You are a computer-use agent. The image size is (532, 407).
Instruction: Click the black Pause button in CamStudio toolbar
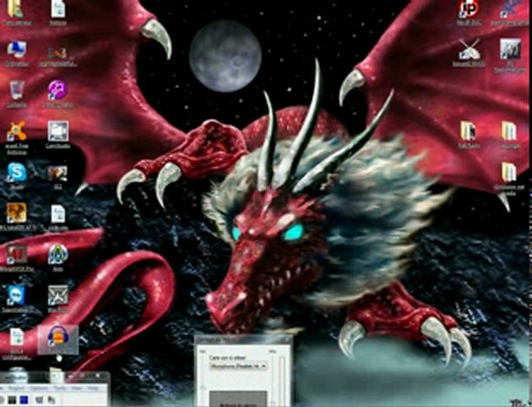click(x=12, y=400)
